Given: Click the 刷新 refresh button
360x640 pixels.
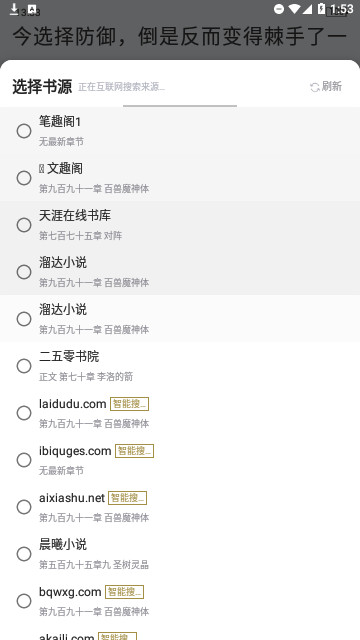Looking at the screenshot, I should coord(326,87).
